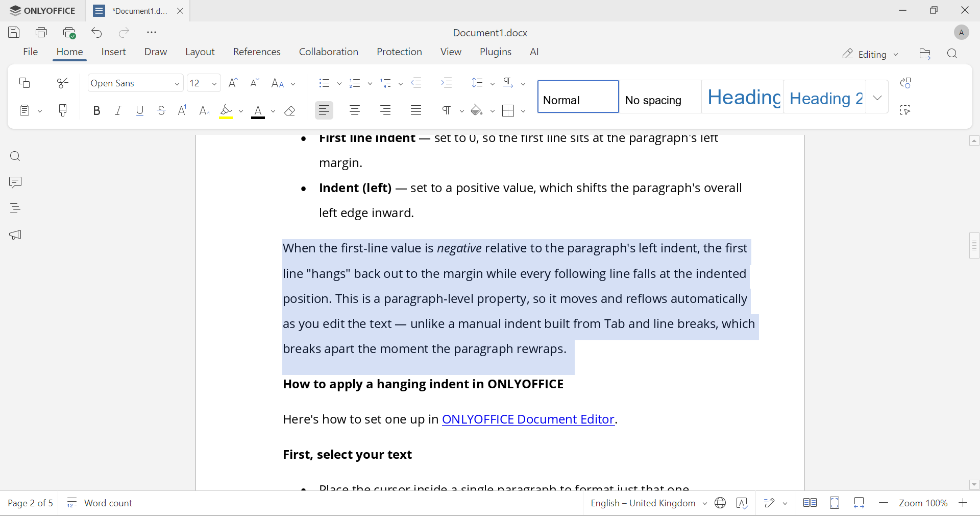Zoom in the document
The width and height of the screenshot is (980, 516).
pos(963,503)
